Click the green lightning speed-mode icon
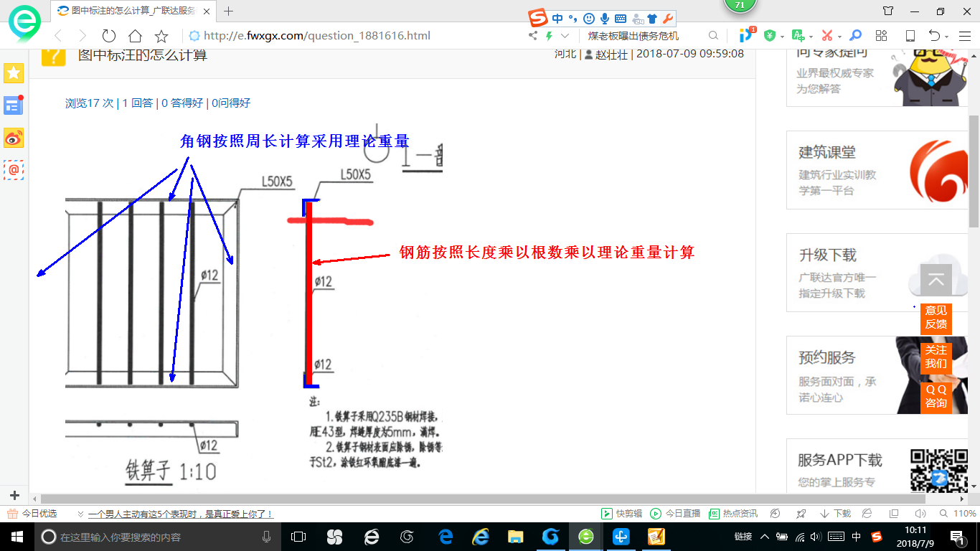Screen dimensions: 980x551 pyautogui.click(x=550, y=36)
